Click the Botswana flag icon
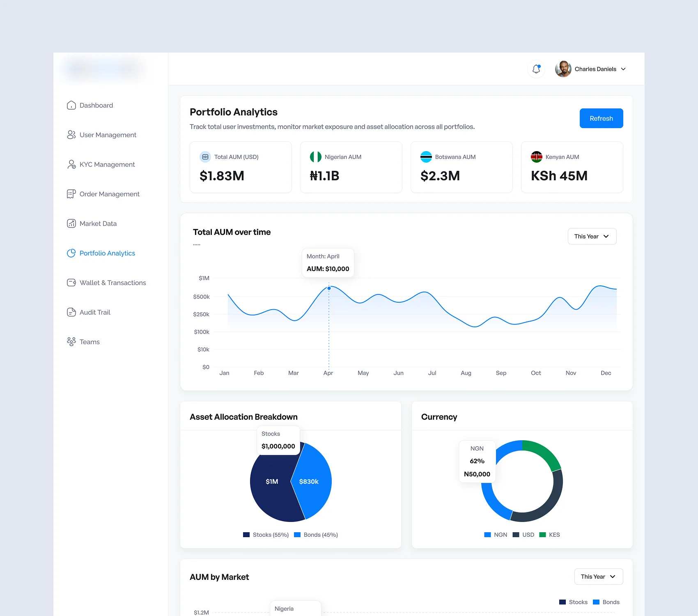The height and width of the screenshot is (616, 698). (426, 157)
